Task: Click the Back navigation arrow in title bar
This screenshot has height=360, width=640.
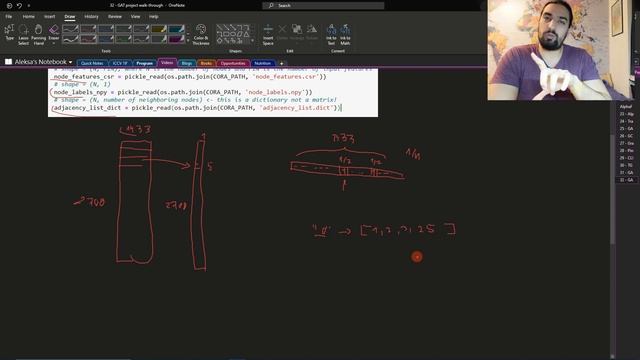Action: [9, 6]
